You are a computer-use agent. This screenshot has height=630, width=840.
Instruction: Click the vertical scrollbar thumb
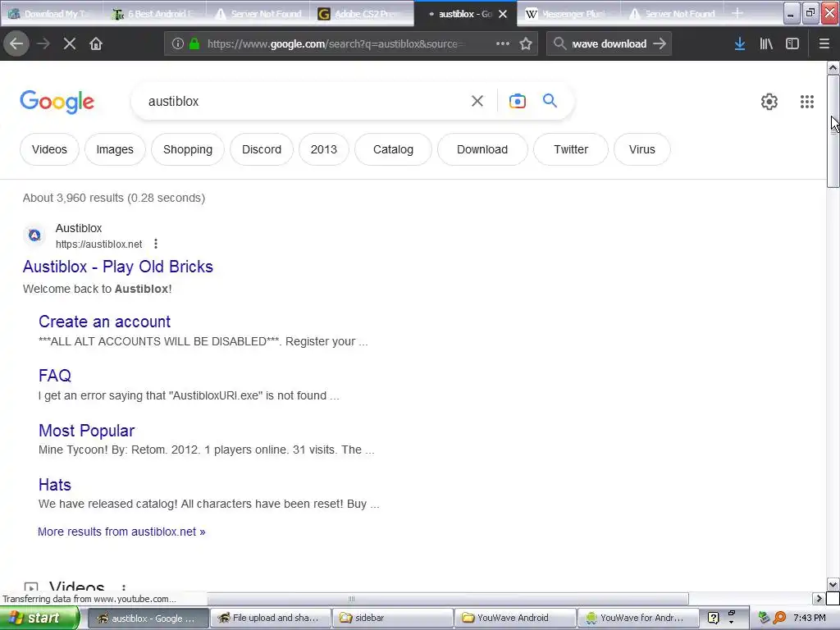pyautogui.click(x=833, y=131)
